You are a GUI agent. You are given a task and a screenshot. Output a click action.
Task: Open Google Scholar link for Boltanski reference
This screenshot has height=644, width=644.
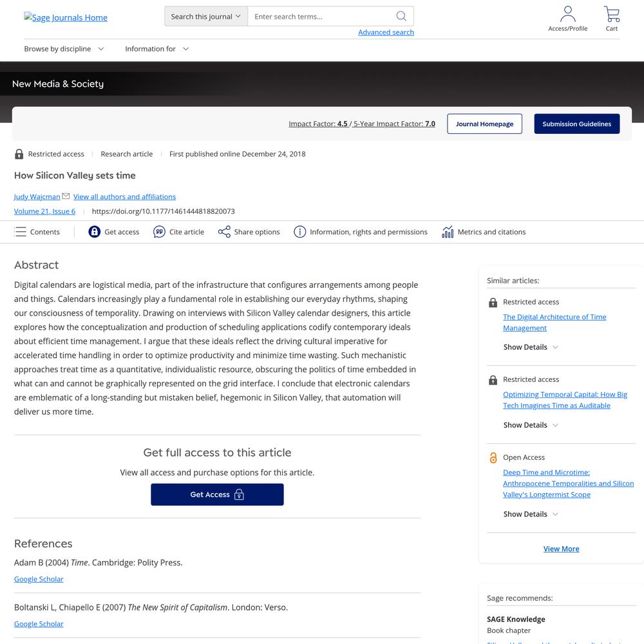coord(39,624)
